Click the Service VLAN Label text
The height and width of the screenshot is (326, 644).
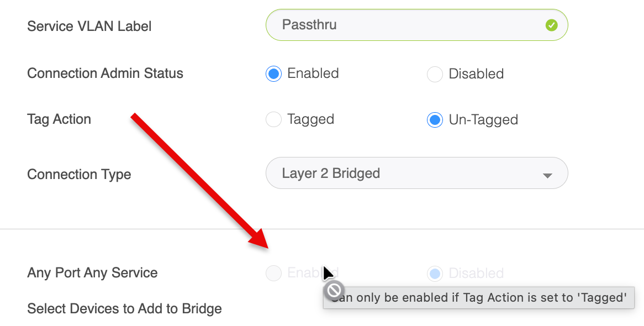click(89, 26)
